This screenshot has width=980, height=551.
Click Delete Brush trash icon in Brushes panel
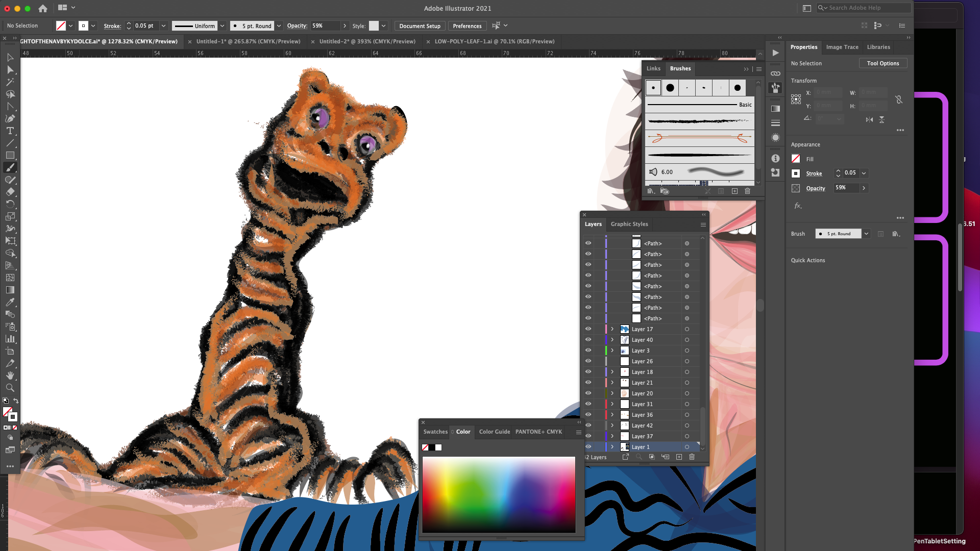coord(748,191)
